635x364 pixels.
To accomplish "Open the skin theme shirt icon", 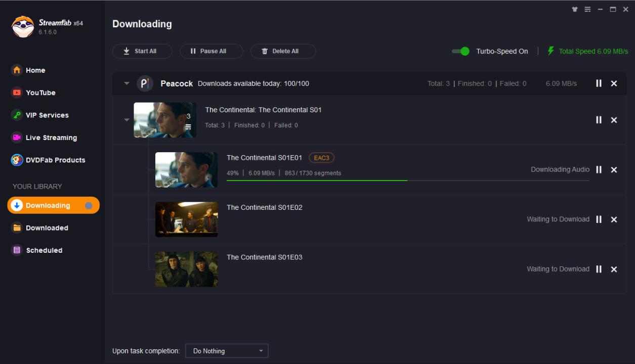I will click(x=575, y=10).
